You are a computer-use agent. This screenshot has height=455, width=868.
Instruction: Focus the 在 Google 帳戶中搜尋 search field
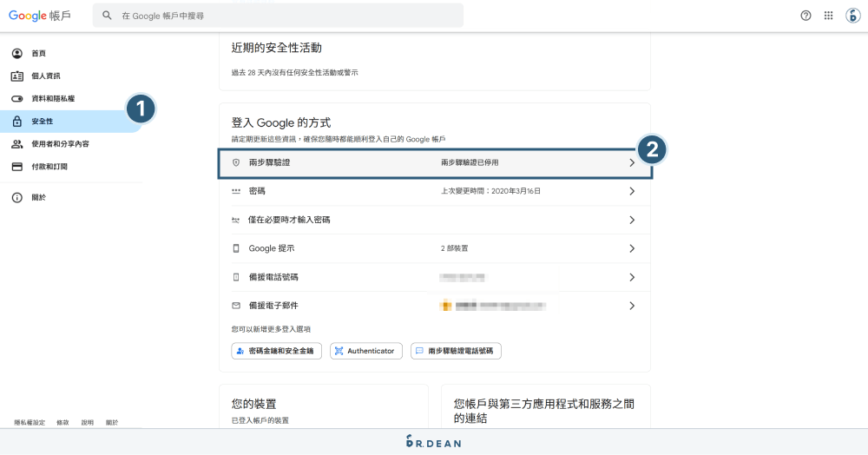point(278,16)
